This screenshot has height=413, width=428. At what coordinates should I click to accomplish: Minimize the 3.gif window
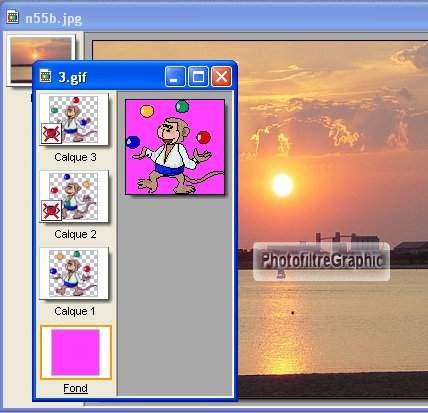coord(175,77)
